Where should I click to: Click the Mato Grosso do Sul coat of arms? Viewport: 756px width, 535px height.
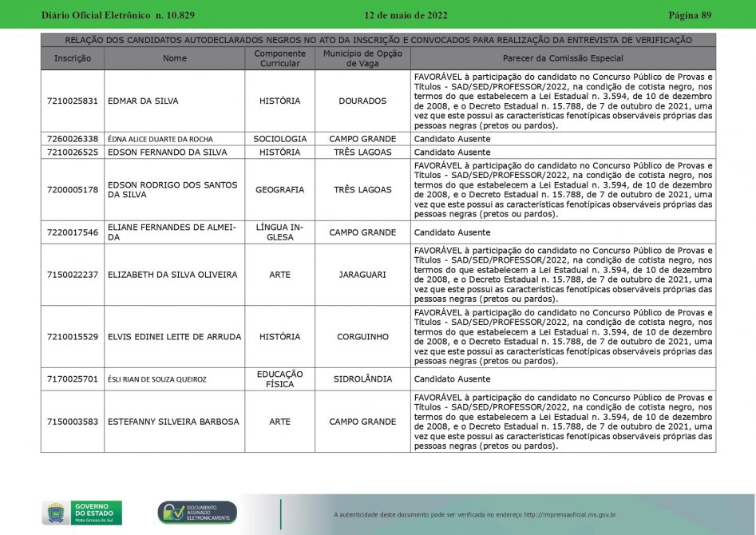click(x=56, y=513)
